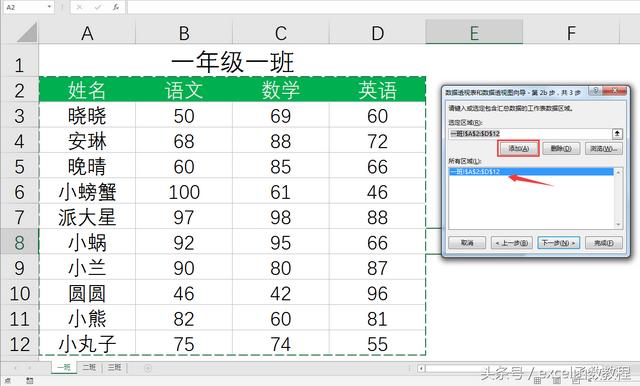Select column E header

tap(474, 33)
